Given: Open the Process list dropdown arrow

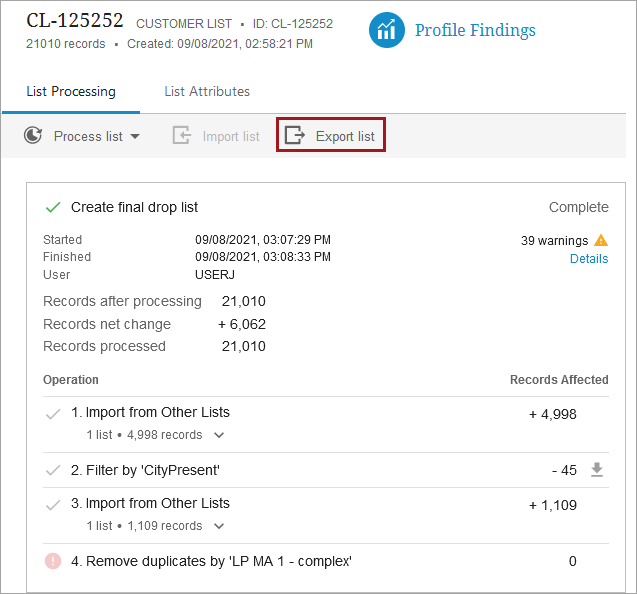Looking at the screenshot, I should tap(135, 137).
